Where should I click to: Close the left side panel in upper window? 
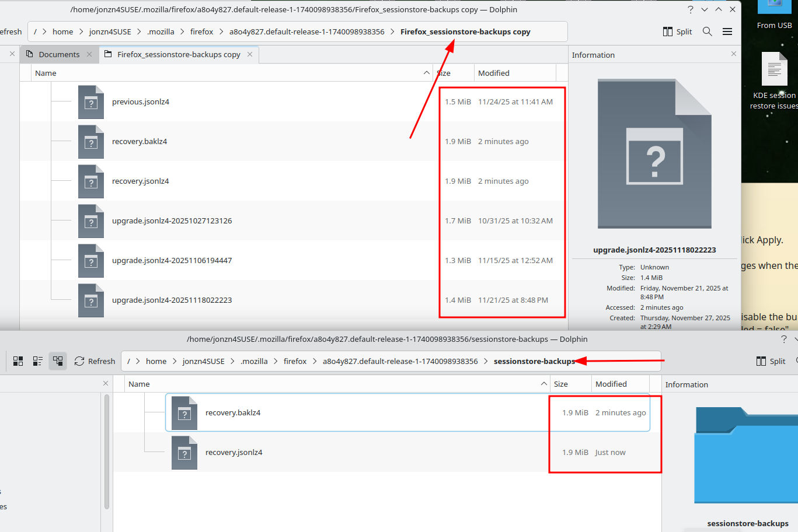(x=12, y=54)
